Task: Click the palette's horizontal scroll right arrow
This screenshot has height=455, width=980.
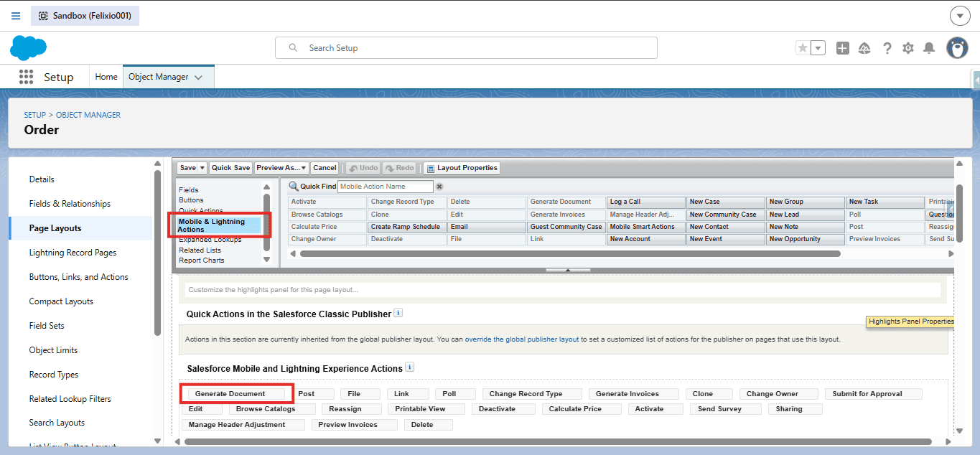Action: pos(951,253)
